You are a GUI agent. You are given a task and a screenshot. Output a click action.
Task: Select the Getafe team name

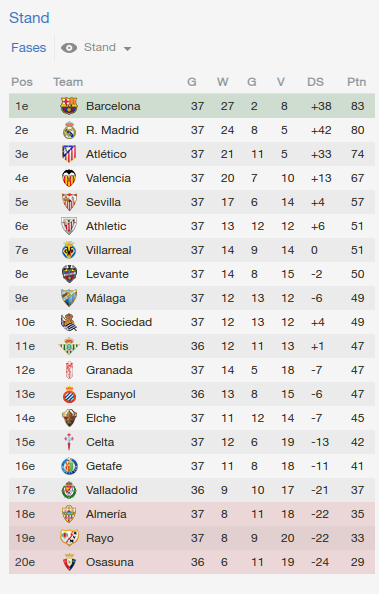tap(104, 466)
